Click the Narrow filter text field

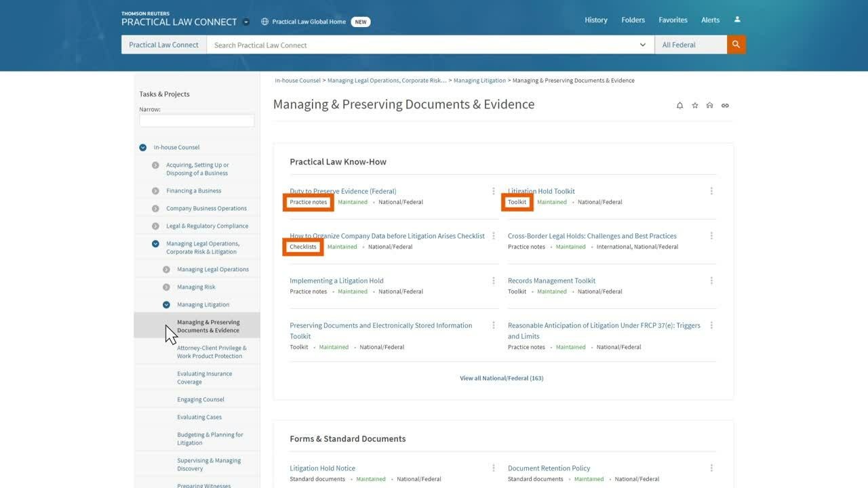coord(197,121)
